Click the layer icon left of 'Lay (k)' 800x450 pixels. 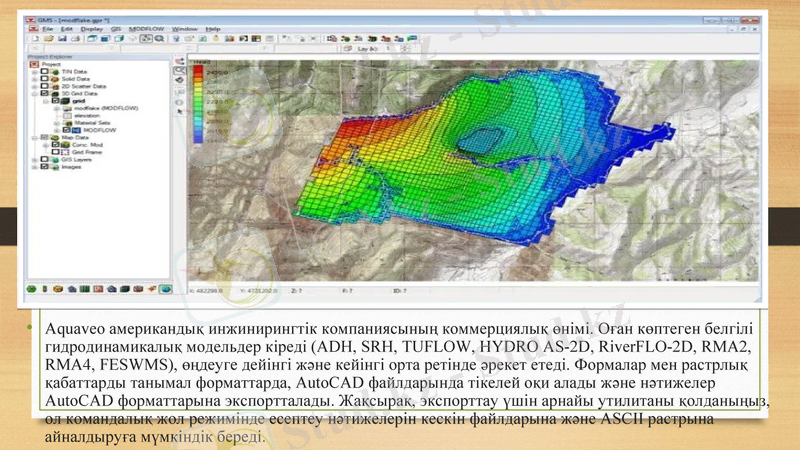point(348,49)
